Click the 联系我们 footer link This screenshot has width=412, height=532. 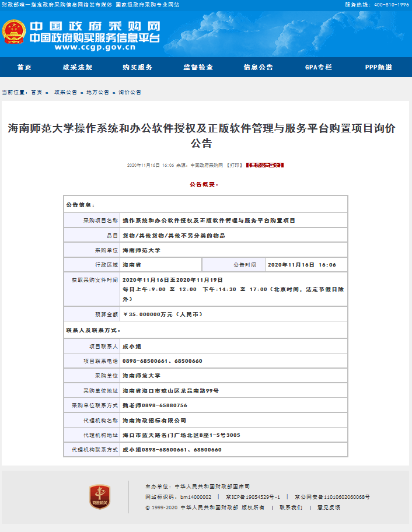point(291,508)
